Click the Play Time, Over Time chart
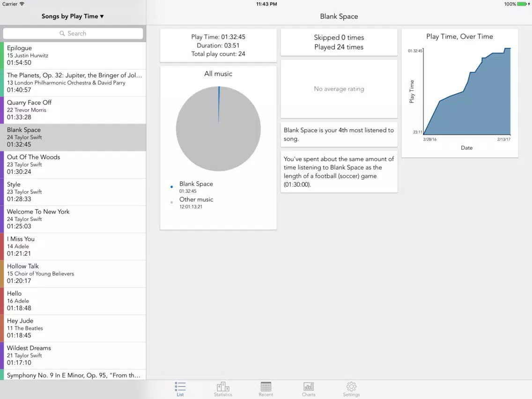 click(460, 93)
